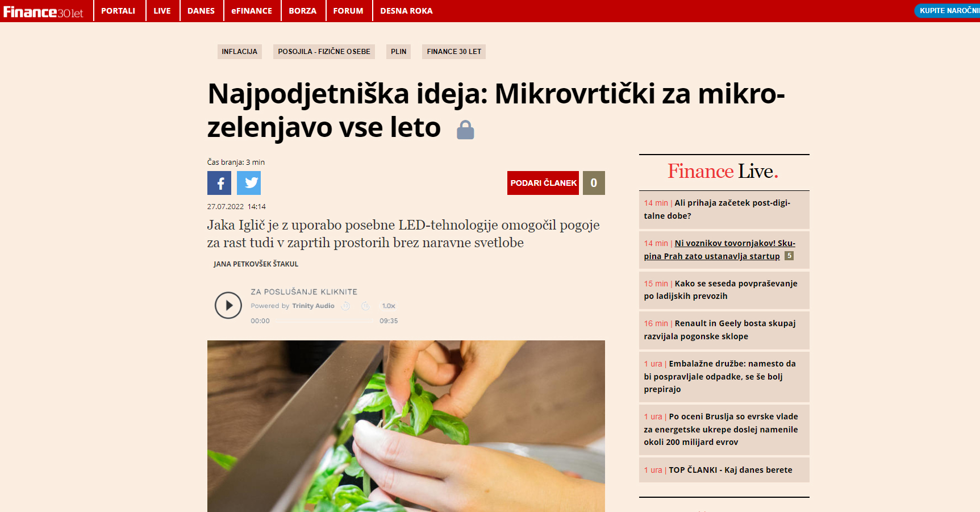Click the gift count box showing 0

[594, 183]
